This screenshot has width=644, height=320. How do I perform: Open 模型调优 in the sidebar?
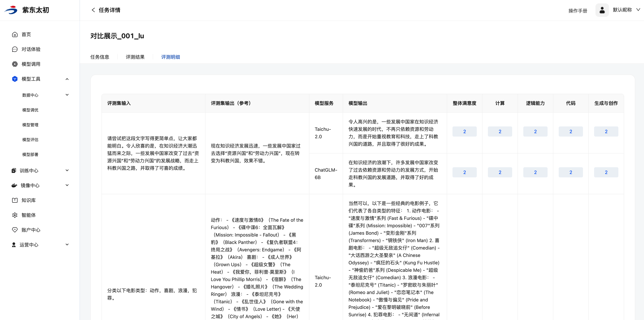tap(30, 110)
